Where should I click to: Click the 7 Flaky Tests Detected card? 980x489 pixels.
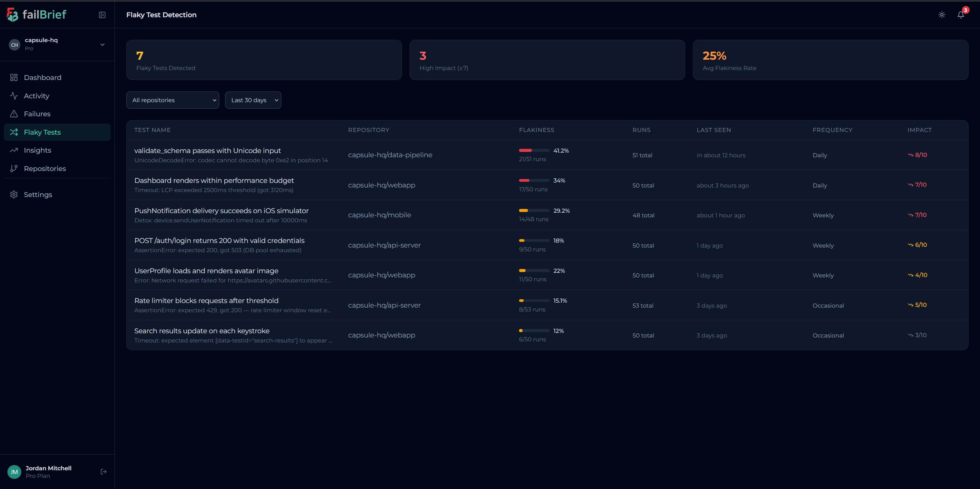pyautogui.click(x=264, y=60)
